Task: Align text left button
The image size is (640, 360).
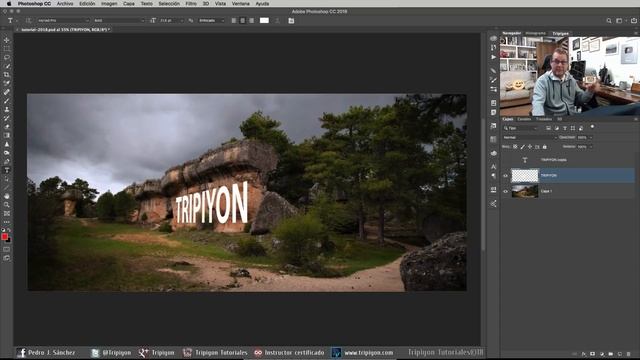Action: [x=234, y=20]
